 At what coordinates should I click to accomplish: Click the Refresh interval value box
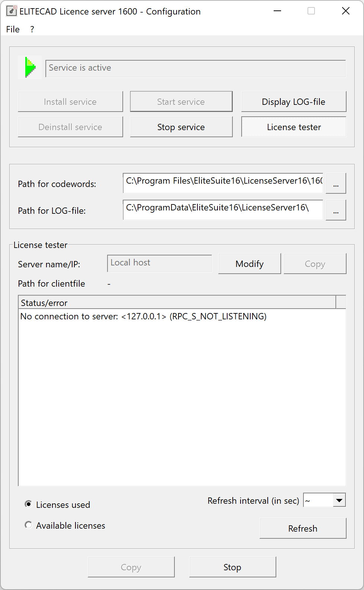tap(318, 500)
